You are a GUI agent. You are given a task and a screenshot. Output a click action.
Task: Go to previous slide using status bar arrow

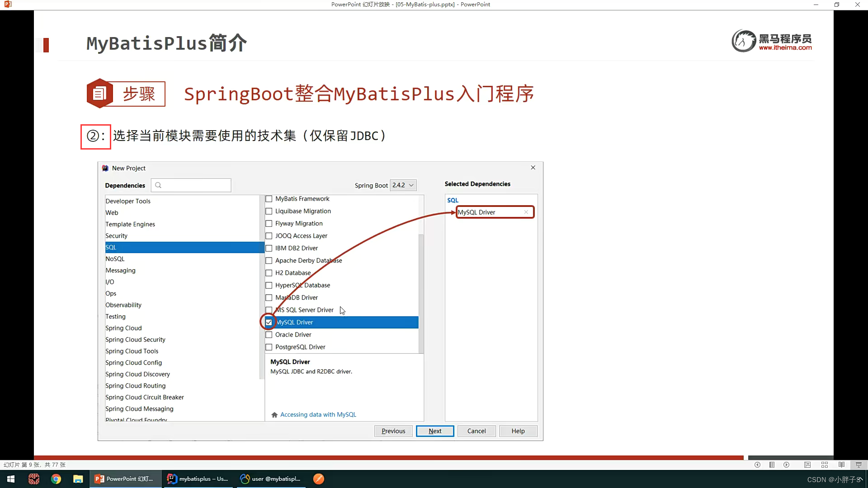pyautogui.click(x=758, y=465)
